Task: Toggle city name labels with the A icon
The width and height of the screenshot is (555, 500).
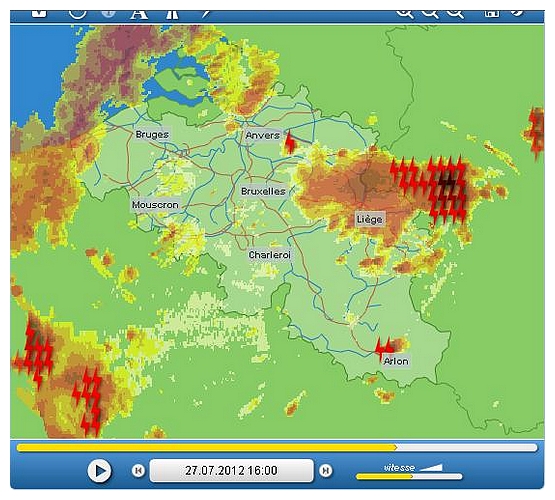Action: coord(139,14)
